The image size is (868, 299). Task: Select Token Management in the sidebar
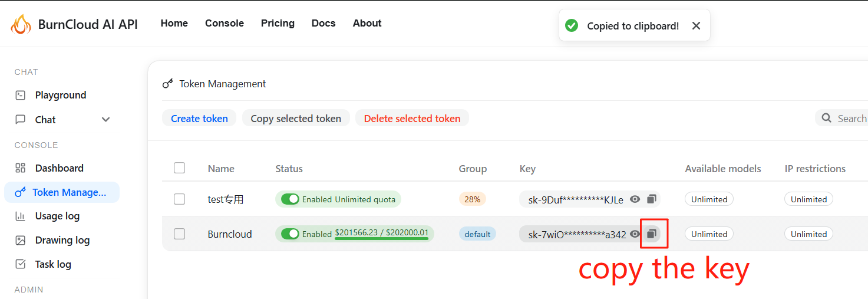click(62, 192)
